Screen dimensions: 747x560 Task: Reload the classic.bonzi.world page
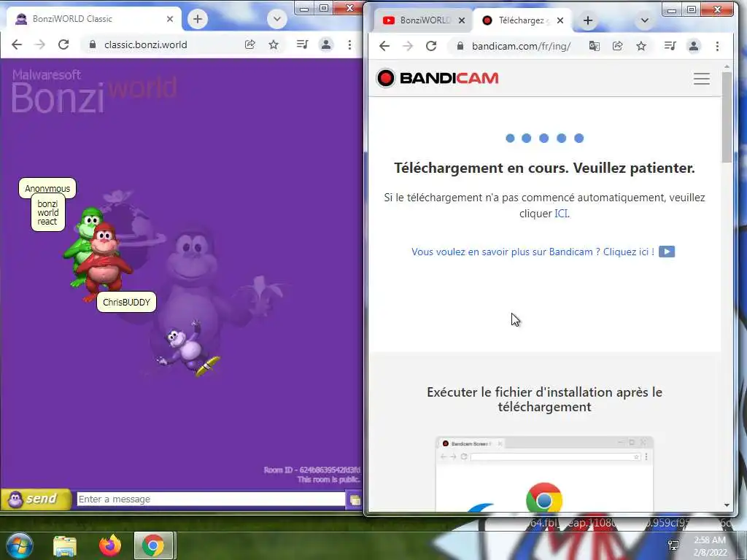click(x=63, y=44)
